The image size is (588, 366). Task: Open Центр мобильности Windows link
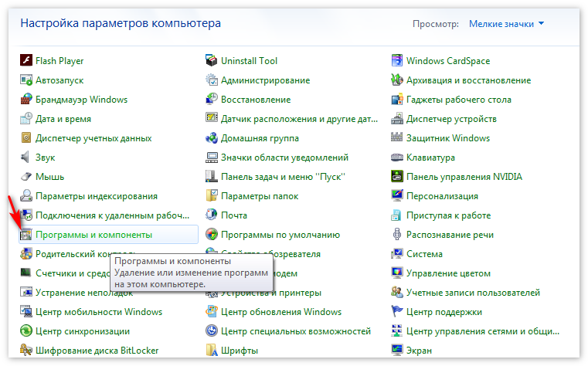(99, 312)
